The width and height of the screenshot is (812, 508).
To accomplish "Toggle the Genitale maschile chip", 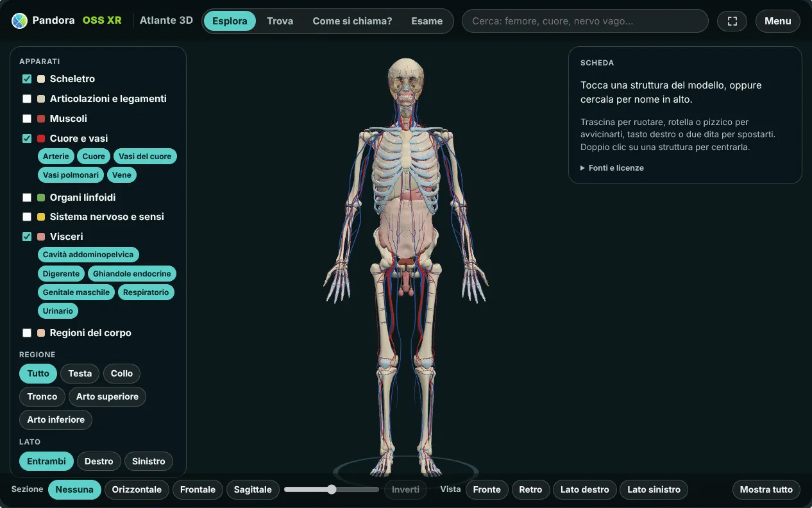I will point(76,292).
